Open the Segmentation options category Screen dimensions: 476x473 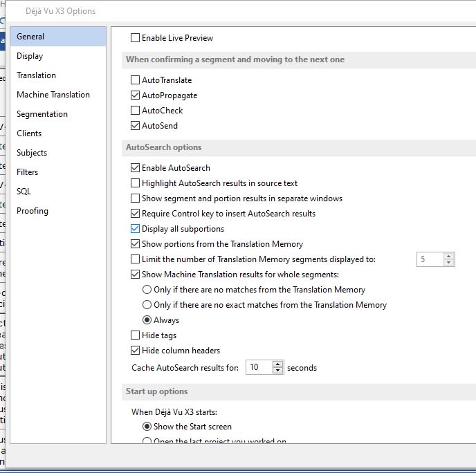(x=58, y=114)
